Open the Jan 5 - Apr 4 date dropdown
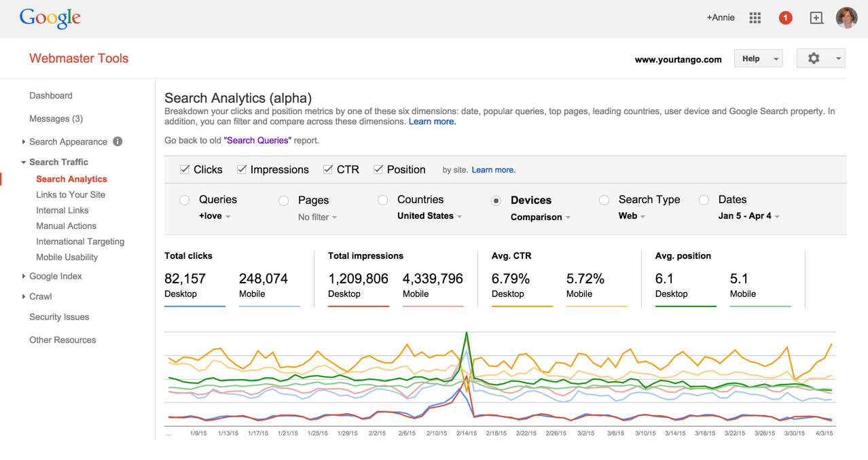The height and width of the screenshot is (460, 868). tap(748, 216)
